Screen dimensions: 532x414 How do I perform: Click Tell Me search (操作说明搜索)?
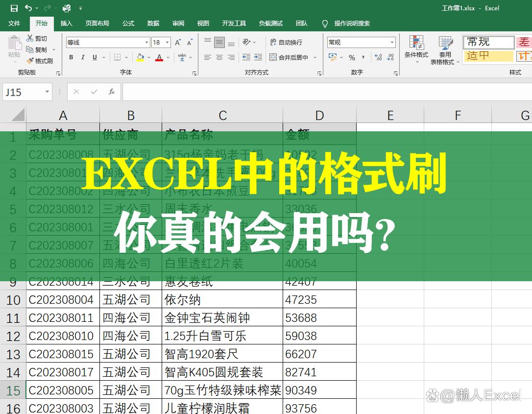click(352, 23)
